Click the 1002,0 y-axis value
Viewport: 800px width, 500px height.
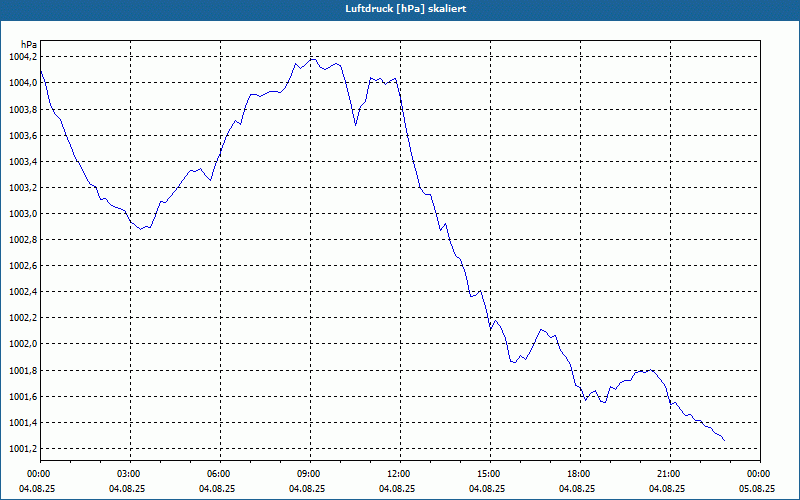(x=22, y=343)
